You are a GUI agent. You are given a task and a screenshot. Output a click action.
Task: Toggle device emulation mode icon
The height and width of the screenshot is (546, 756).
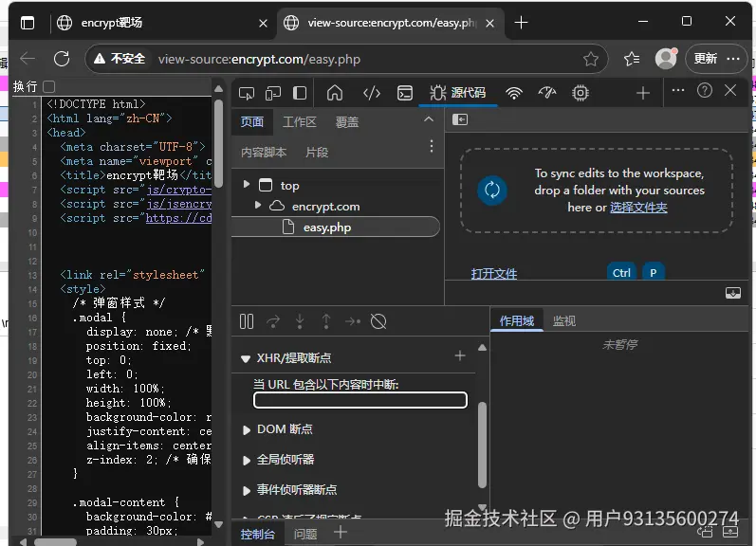[273, 93]
